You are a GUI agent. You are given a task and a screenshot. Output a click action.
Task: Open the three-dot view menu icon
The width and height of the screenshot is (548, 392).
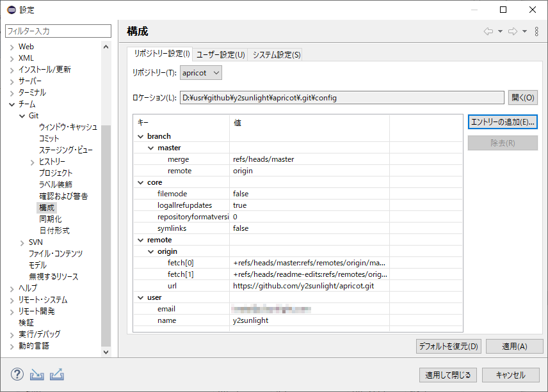click(536, 31)
